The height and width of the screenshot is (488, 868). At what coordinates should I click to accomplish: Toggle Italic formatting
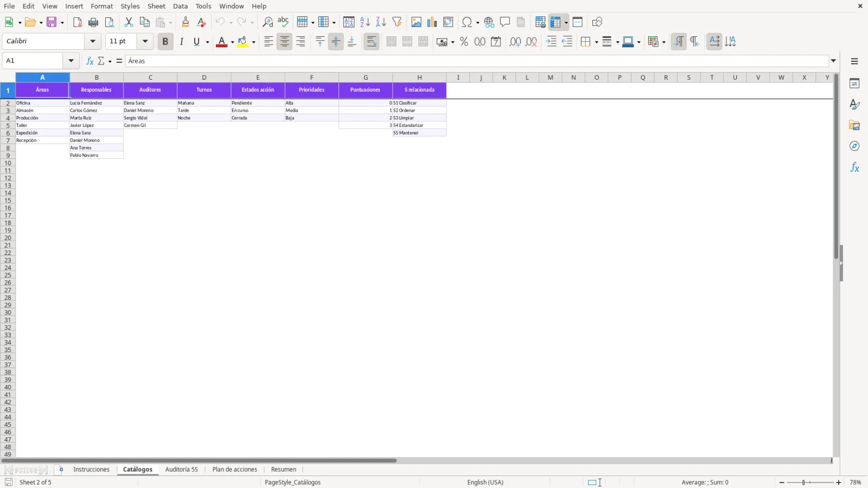182,42
